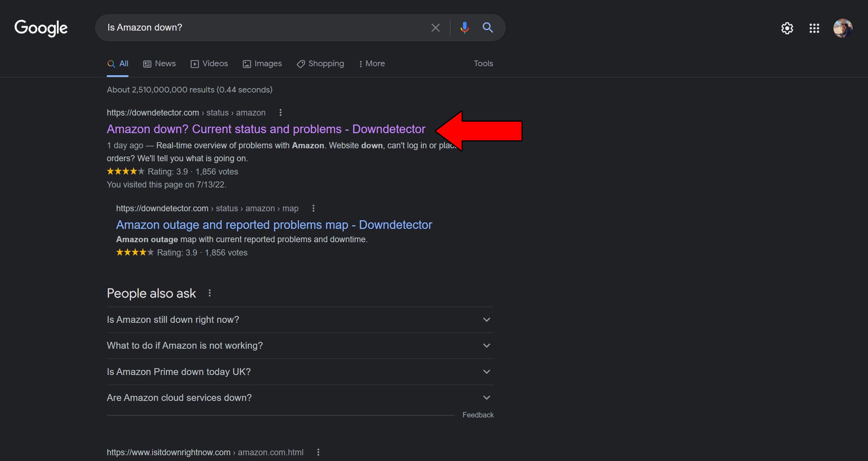
Task: Open 'Amazon outage and reported problems map' result
Action: (x=274, y=225)
